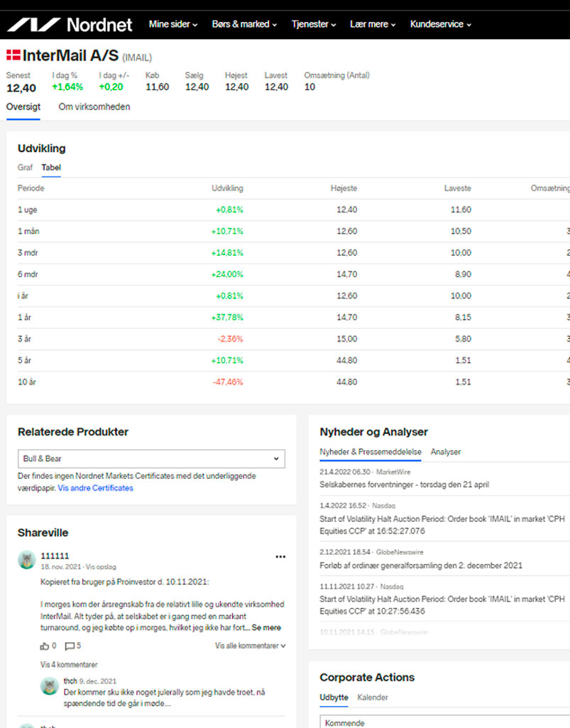The image size is (570, 728).
Task: Open the comment bubble on 111111's post
Action: coord(70,646)
